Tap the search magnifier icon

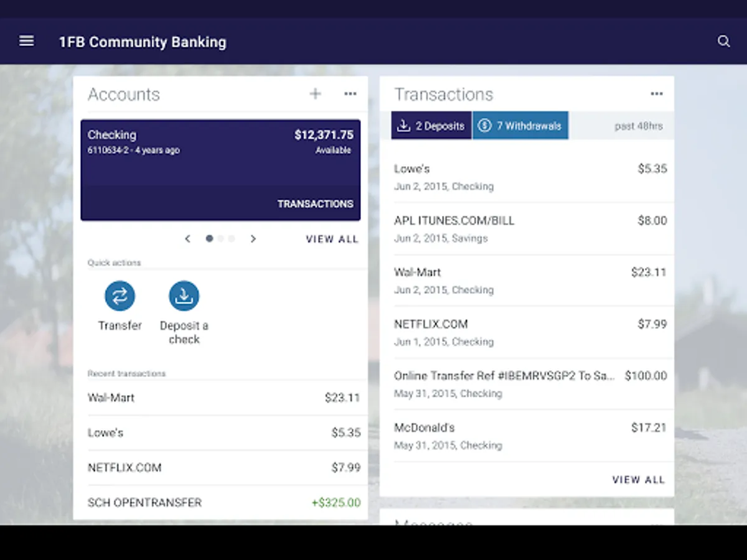[723, 41]
